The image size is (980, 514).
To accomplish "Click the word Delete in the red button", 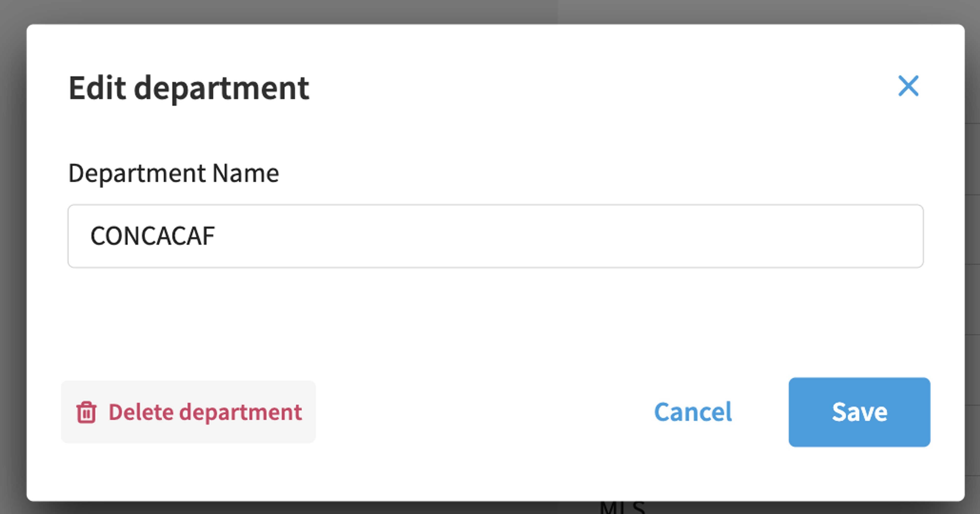I will click(141, 412).
